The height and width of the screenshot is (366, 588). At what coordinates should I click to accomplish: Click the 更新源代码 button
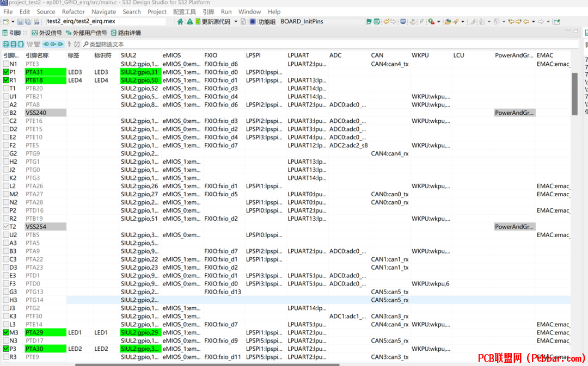pos(213,22)
